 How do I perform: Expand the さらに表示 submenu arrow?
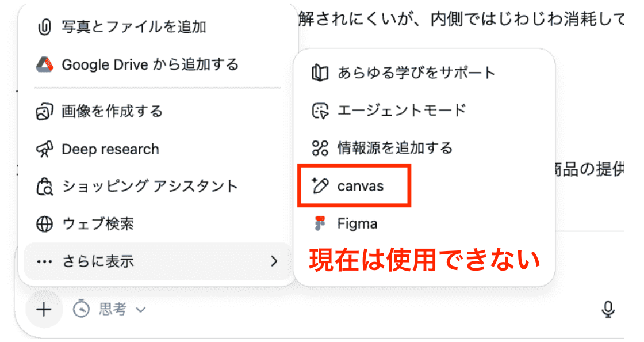(x=274, y=261)
